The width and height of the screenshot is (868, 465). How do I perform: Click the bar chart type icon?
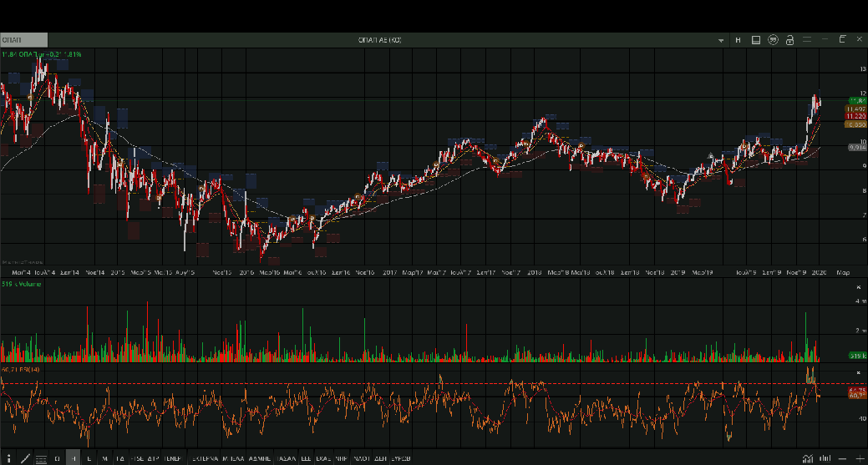pos(825,458)
